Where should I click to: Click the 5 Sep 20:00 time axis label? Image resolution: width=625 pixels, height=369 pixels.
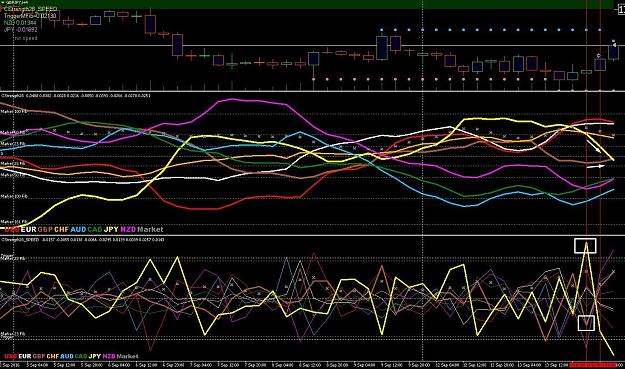point(92,365)
